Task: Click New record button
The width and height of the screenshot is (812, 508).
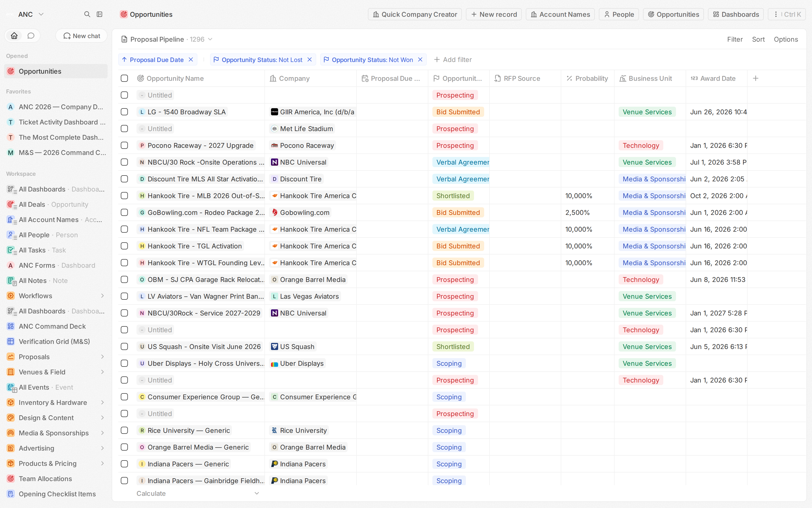Action: (494, 14)
